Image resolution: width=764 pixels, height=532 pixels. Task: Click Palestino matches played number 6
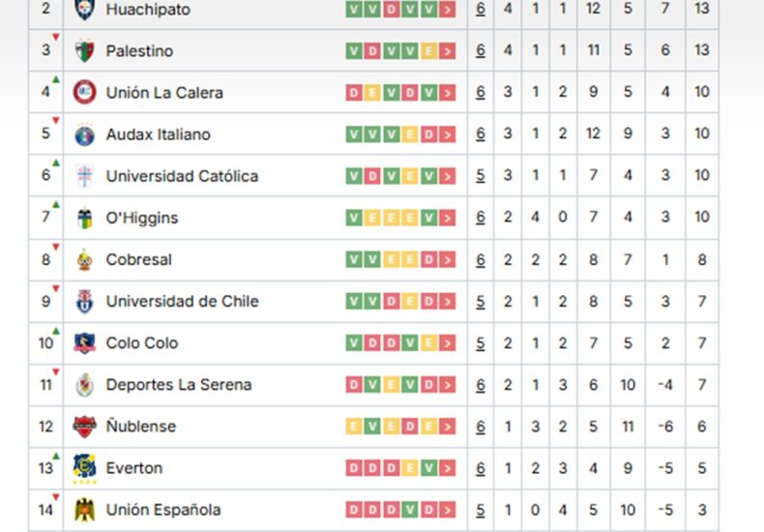coord(481,50)
